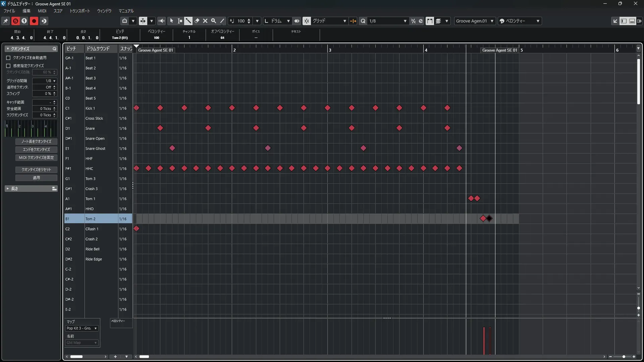This screenshot has width=644, height=362.
Task: Select the Drumstick tool
Action: tap(189, 21)
